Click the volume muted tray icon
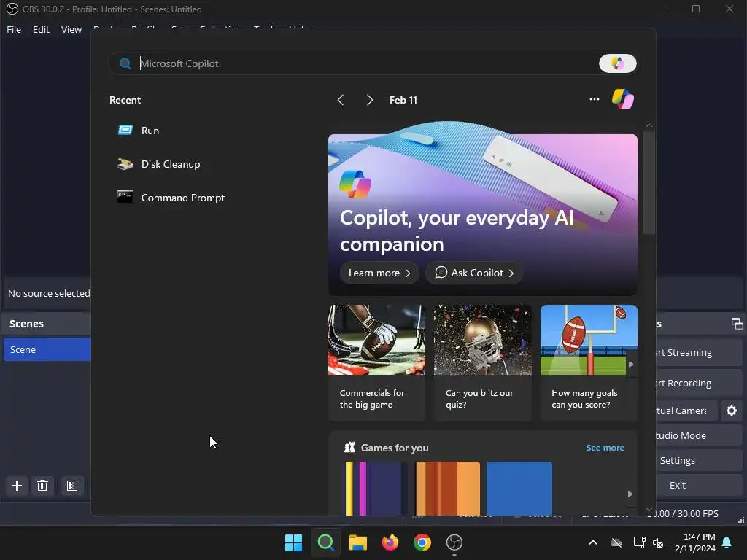The width and height of the screenshot is (747, 560). (658, 542)
